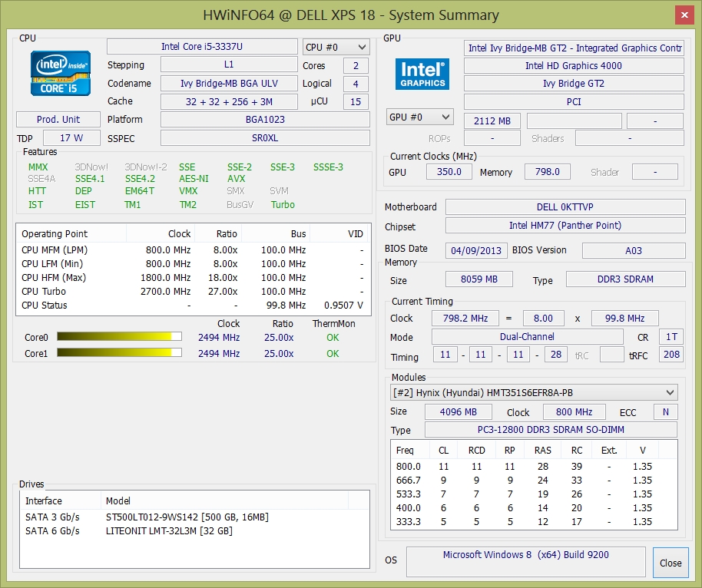This screenshot has width=702, height=588.
Task: Click the Interface column header in Drives
Action: (61, 500)
